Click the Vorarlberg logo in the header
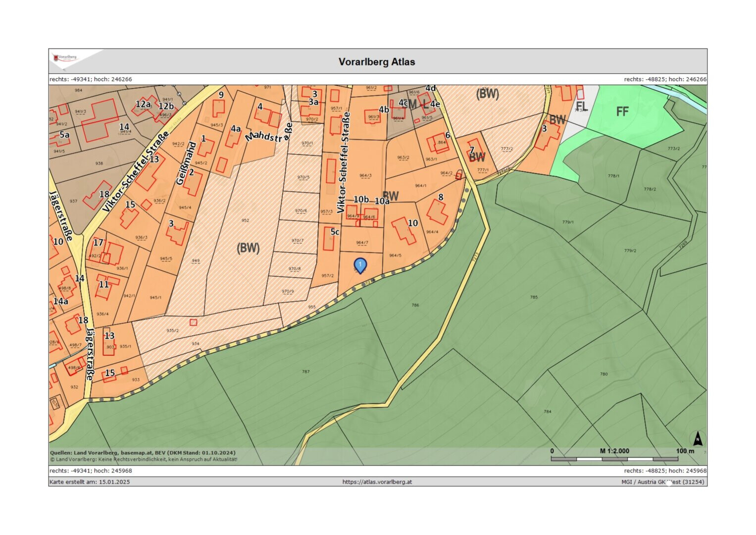The width and height of the screenshot is (756, 535). 65,58
